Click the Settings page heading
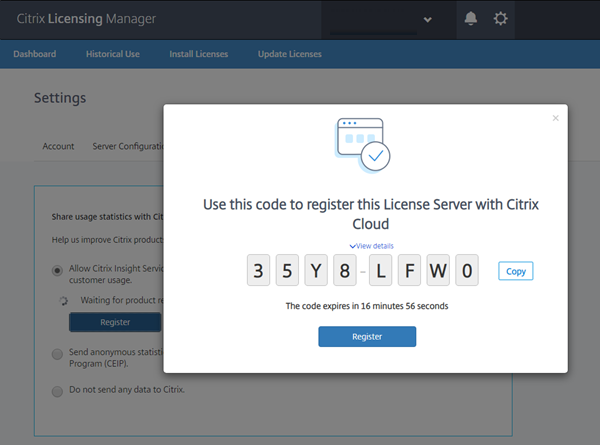Viewport: 600px width, 445px height. click(60, 98)
